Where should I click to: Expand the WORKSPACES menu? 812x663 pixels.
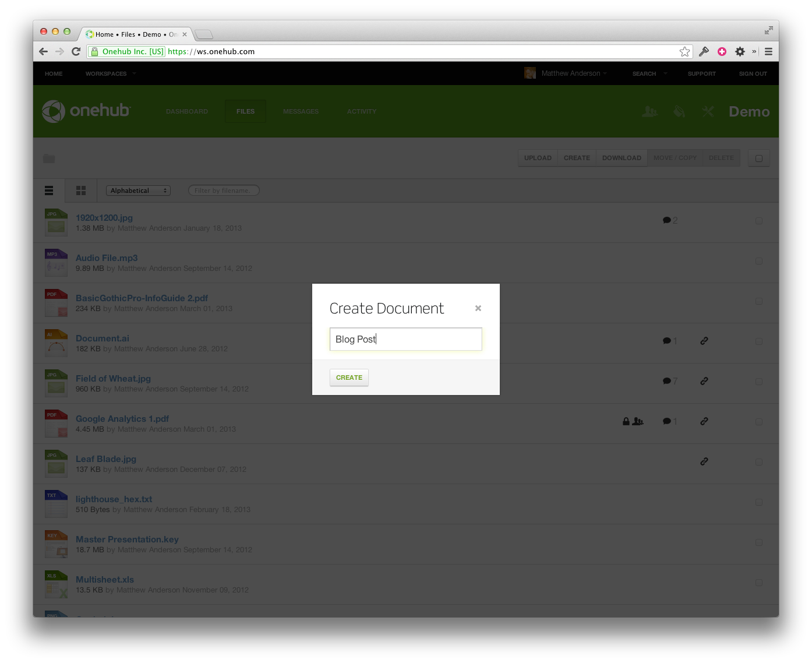point(110,74)
